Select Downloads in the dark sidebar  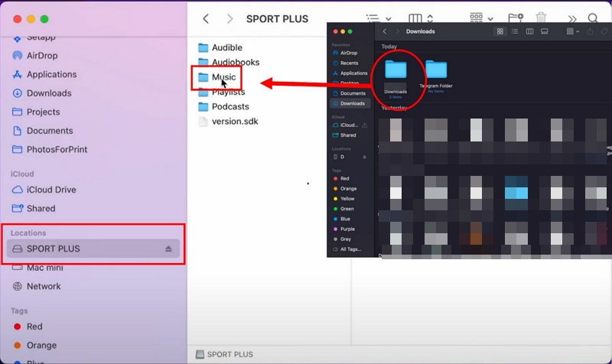tap(350, 103)
